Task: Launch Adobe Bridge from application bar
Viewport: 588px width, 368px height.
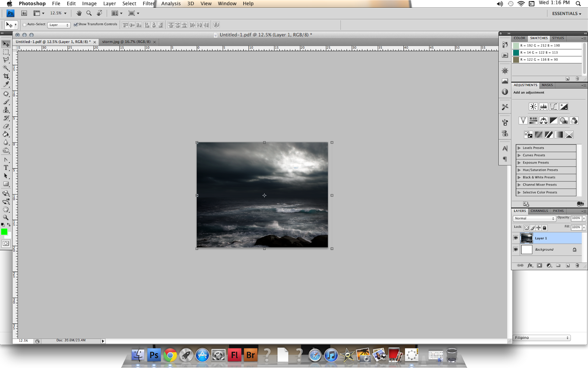Action: pyautogui.click(x=24, y=13)
